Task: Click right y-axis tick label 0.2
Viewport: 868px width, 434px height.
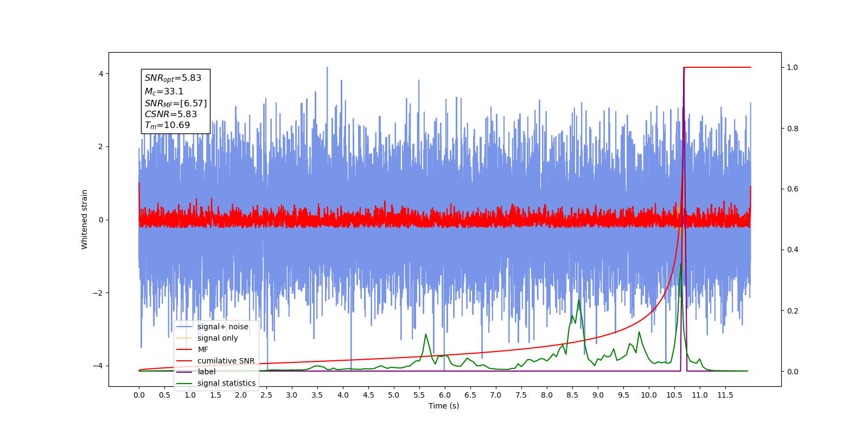Action: 793,311
